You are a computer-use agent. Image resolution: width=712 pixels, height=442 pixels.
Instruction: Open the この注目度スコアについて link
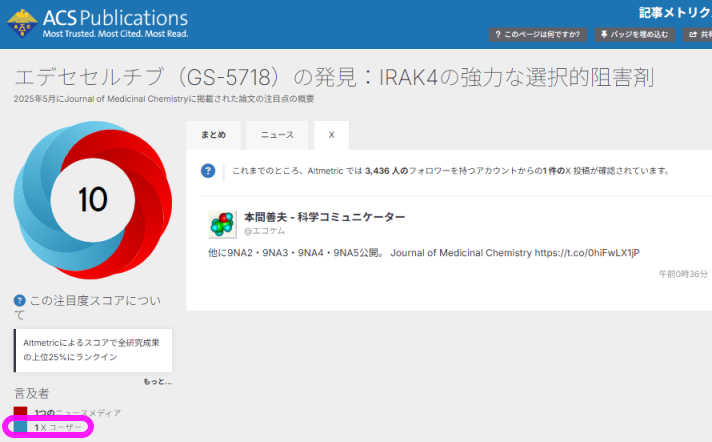(x=88, y=307)
